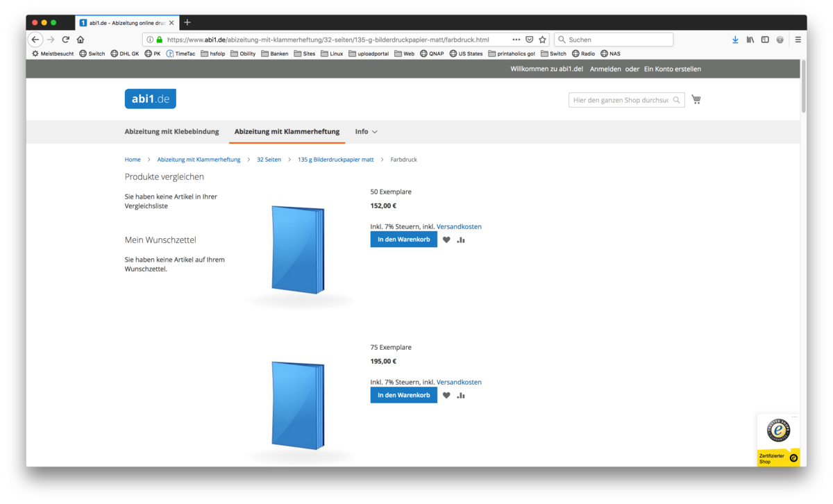Viewport: 833px width, 504px height.
Task: Open page actions three-dot menu in address bar
Action: [x=516, y=40]
